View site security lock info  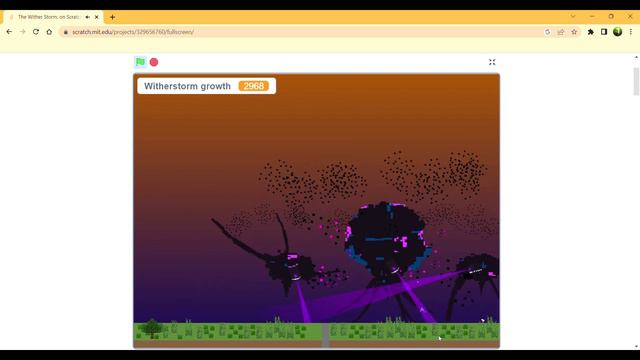[66, 32]
